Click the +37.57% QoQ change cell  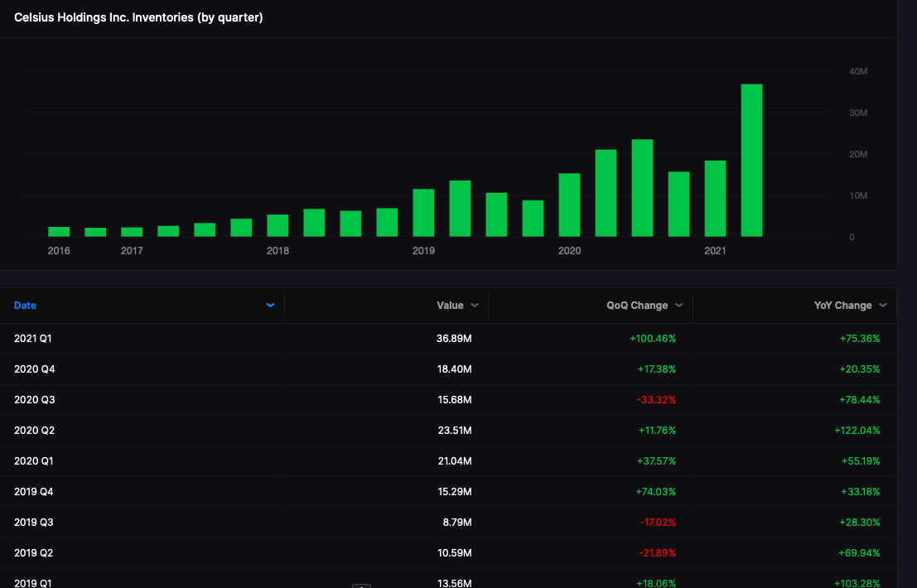point(656,461)
